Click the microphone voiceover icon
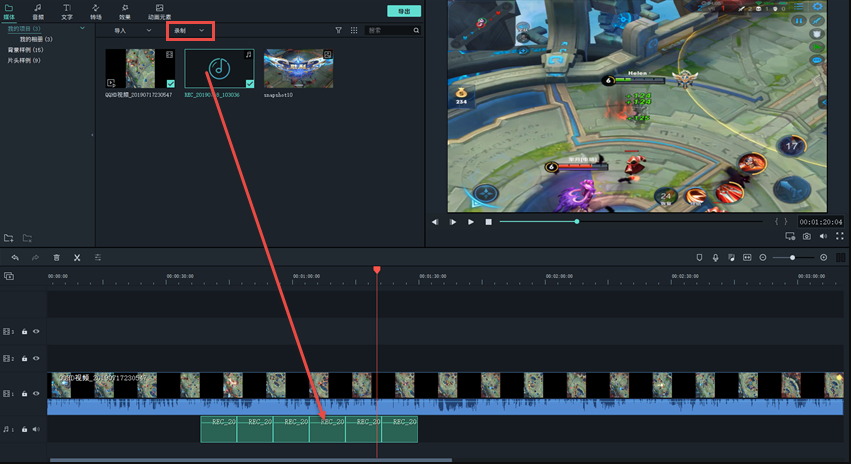Screen dimensions: 851x464 pyautogui.click(x=715, y=257)
